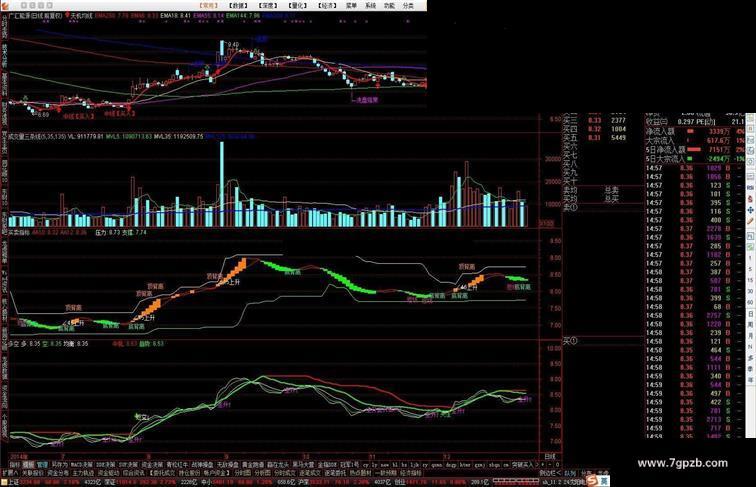
Task: Click the 广汇能源 stock title label
Action: 20,15
